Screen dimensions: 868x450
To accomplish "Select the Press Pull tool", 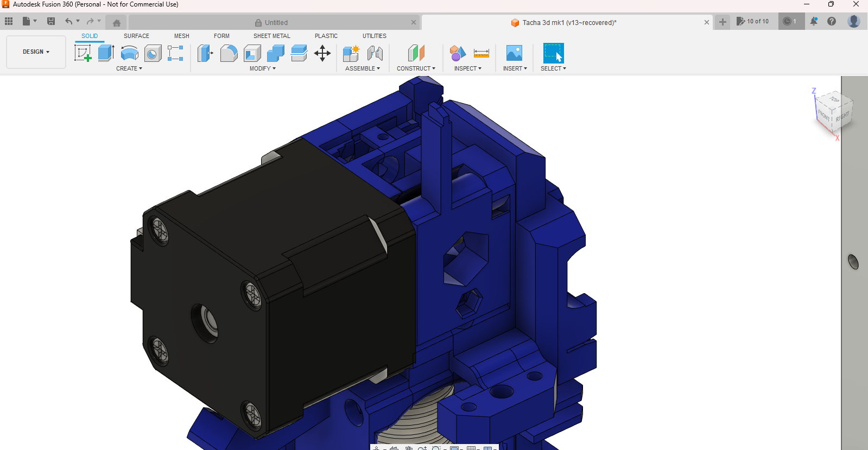I will pyautogui.click(x=205, y=53).
